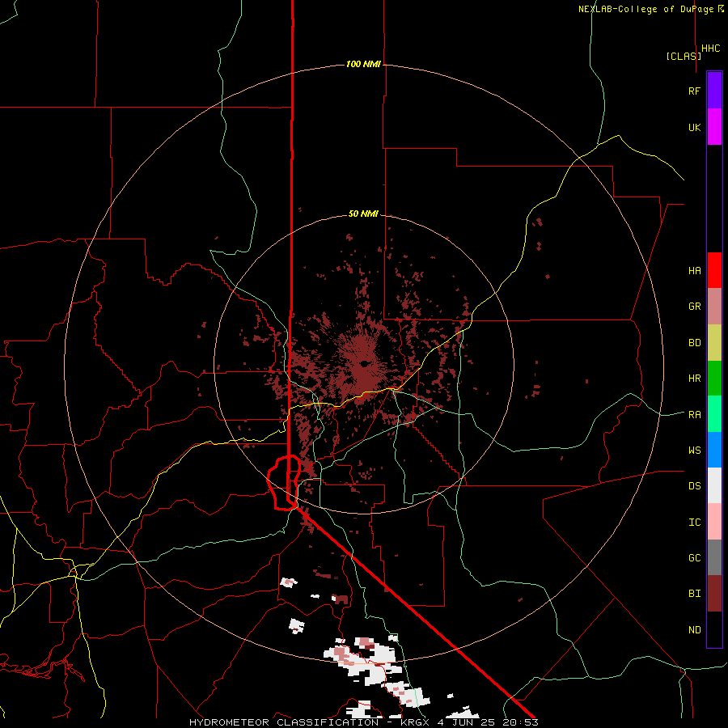This screenshot has width=728, height=728.
Task: Click the GC legend label
Action: 694,558
